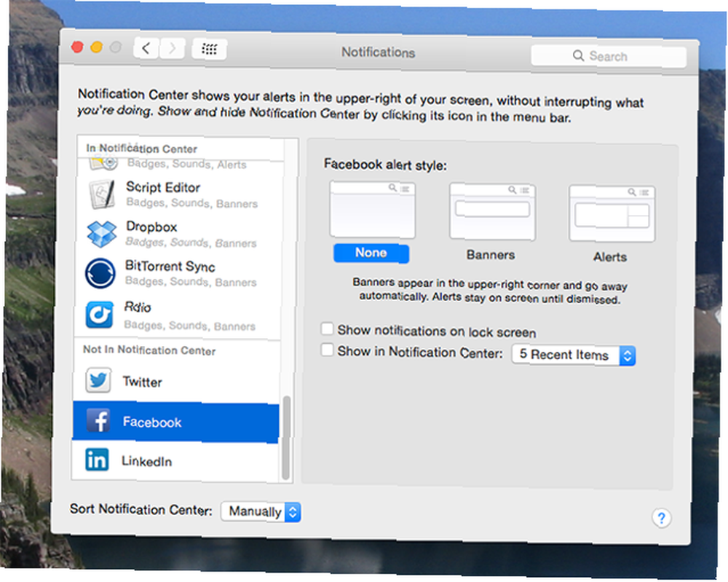The height and width of the screenshot is (582, 728).
Task: Select Twitter in the app list
Action: [176, 381]
